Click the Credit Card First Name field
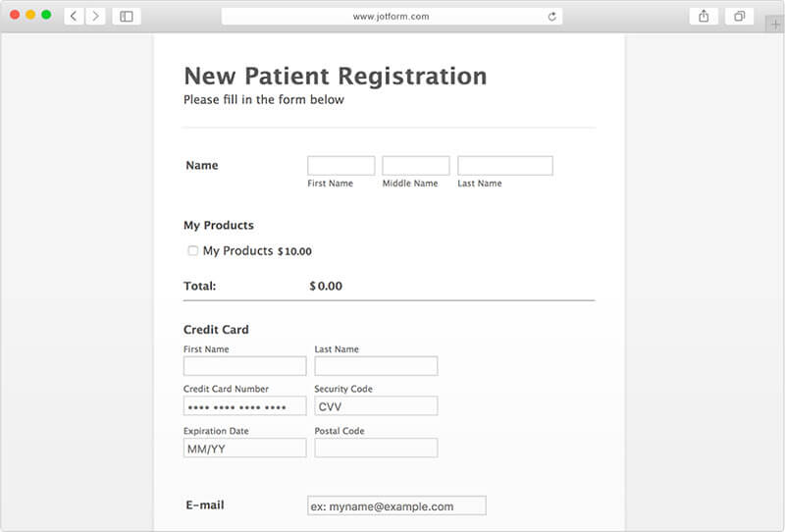785x532 pixels. 244,366
